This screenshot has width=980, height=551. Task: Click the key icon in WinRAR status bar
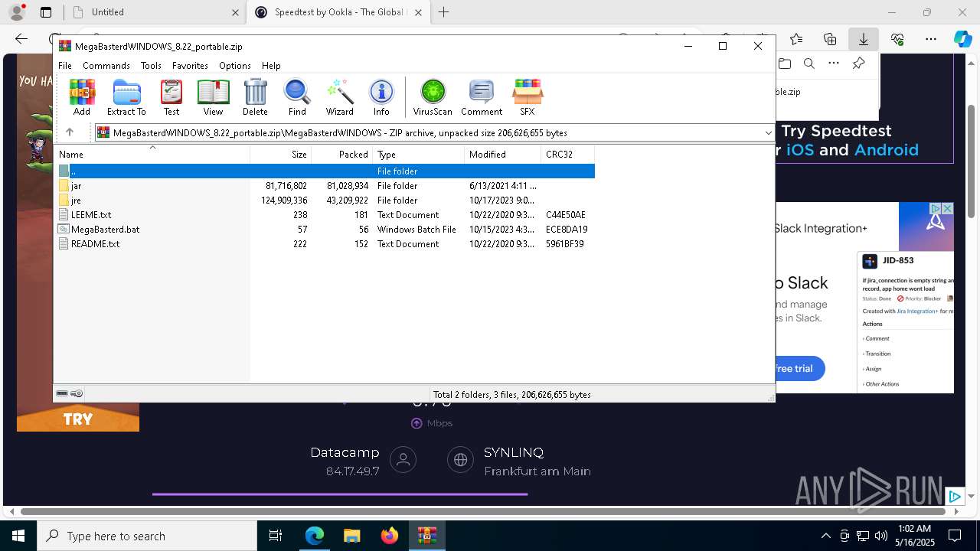(77, 393)
